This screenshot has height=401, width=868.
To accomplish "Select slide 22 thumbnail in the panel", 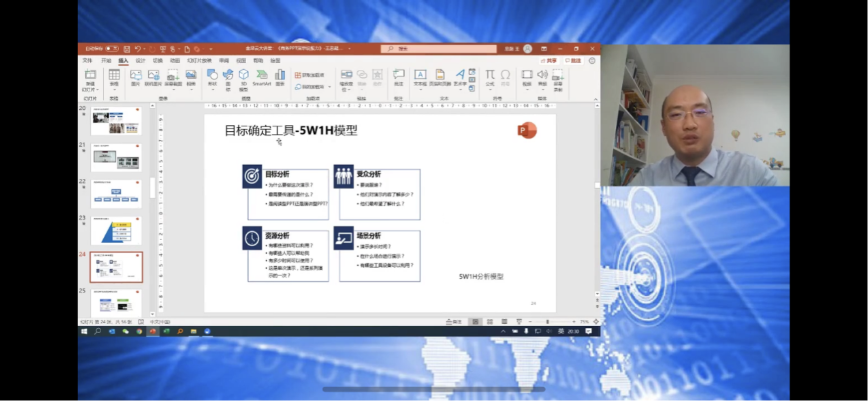I will (116, 194).
